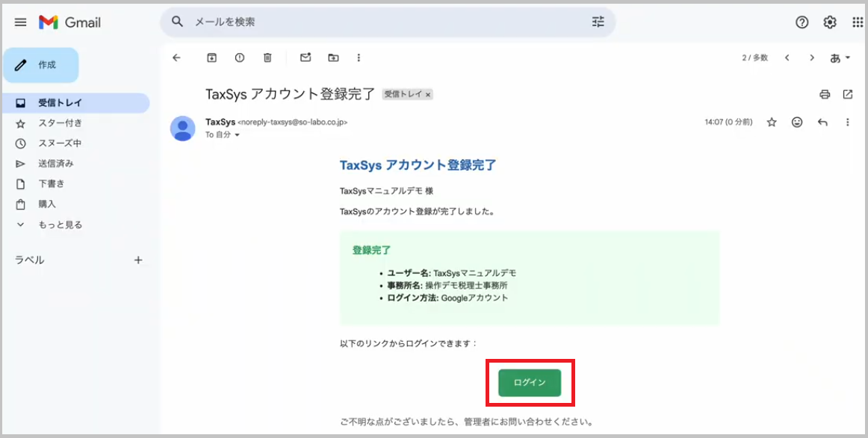Create a new label with plus icon
Screen dimensions: 868x438
click(138, 260)
